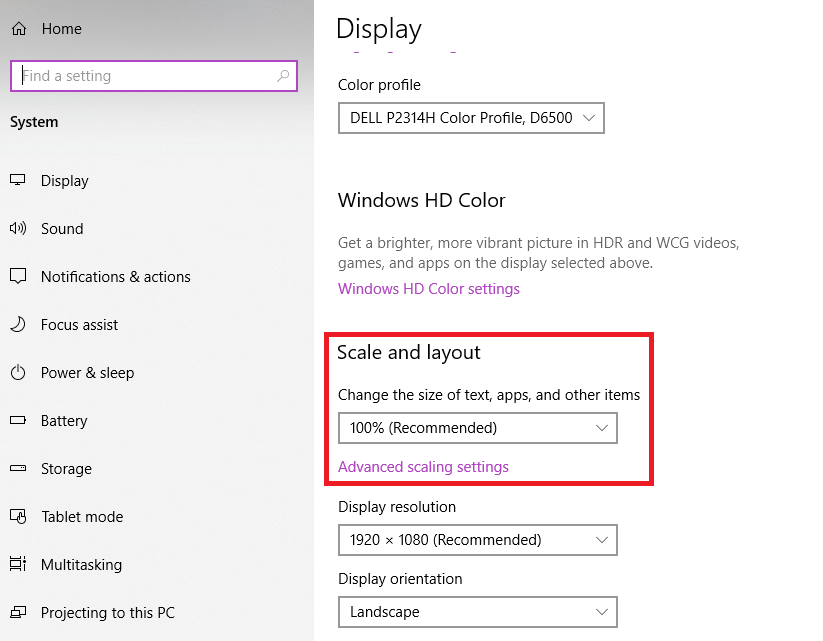Click the Display monitor icon in sidebar
The image size is (823, 641).
point(18,180)
